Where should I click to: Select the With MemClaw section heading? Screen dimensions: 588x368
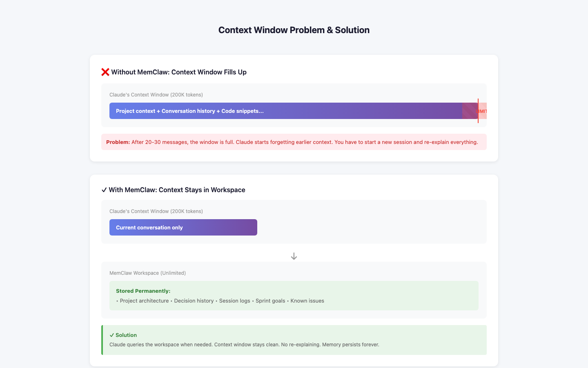pyautogui.click(x=177, y=190)
